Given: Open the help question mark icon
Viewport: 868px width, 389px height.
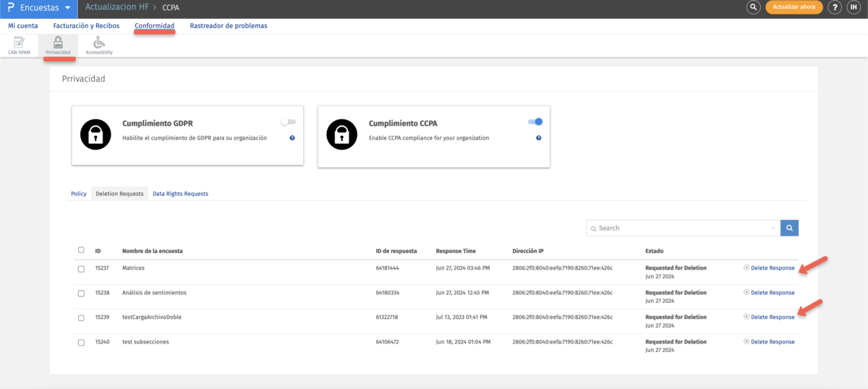Looking at the screenshot, I should (x=835, y=7).
